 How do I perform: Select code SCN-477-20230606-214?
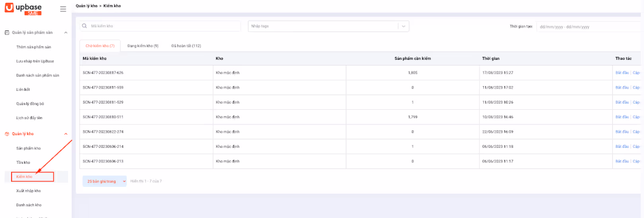(x=103, y=147)
